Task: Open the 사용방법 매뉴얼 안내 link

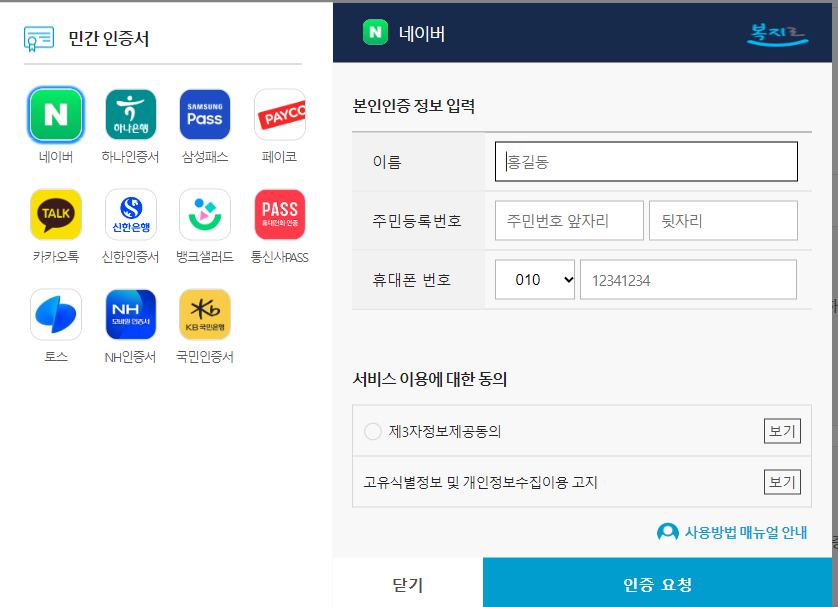Action: (x=746, y=532)
